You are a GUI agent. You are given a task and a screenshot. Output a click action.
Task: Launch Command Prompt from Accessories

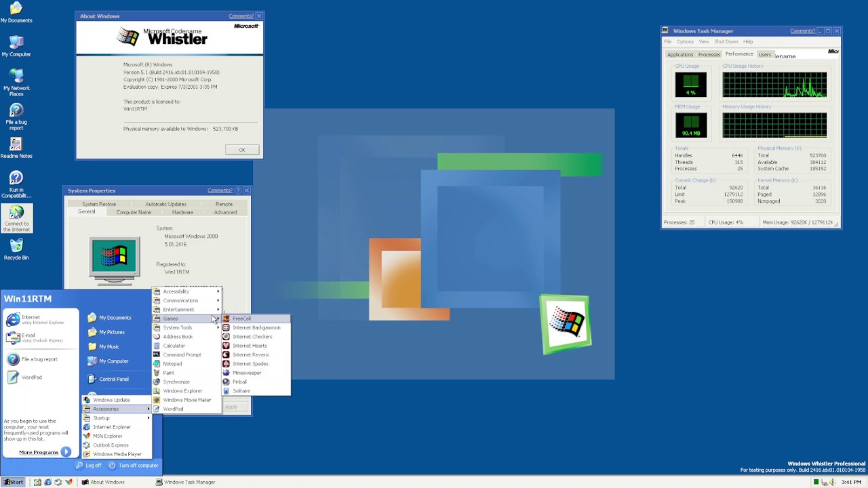(x=186, y=354)
